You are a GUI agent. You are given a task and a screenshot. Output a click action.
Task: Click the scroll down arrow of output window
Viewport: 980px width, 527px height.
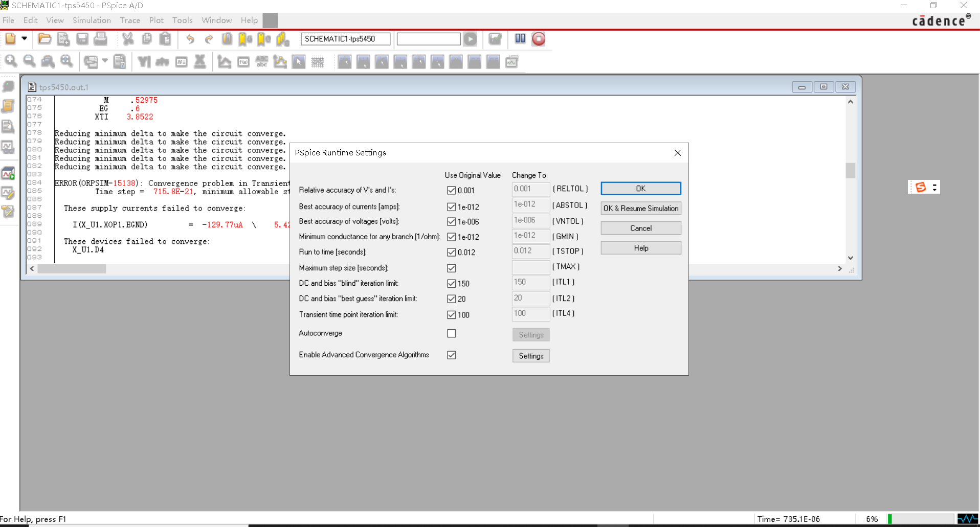tap(851, 258)
